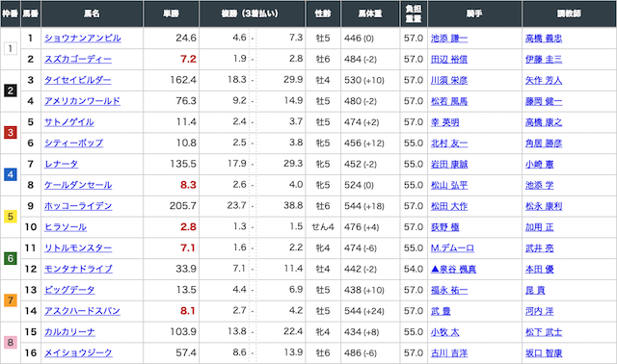Open trainer 昆 貢 page
Viewport: 617px width, 364px height.
(535, 290)
